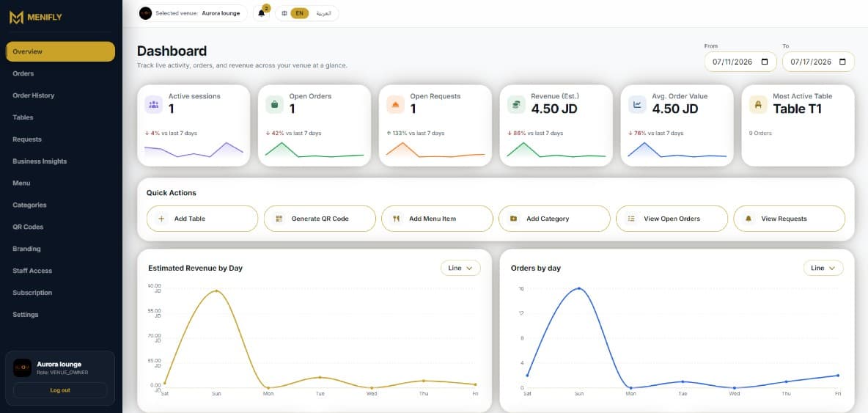The height and width of the screenshot is (413, 868).
Task: Click the globe language icon
Action: click(x=284, y=13)
